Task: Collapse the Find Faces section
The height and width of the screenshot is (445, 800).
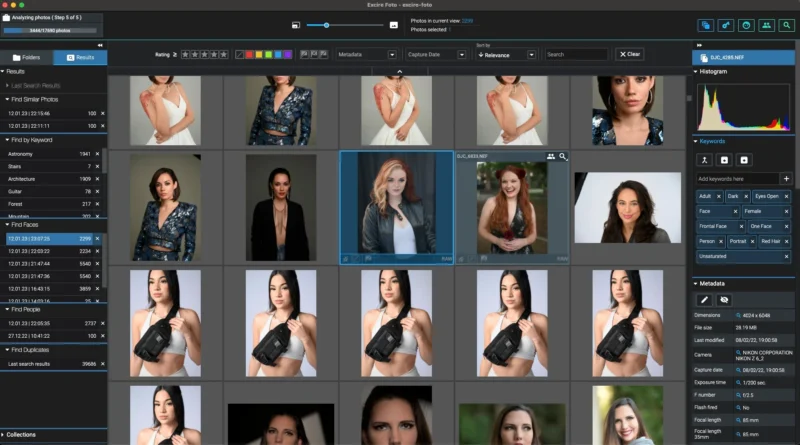Action: coord(7,225)
